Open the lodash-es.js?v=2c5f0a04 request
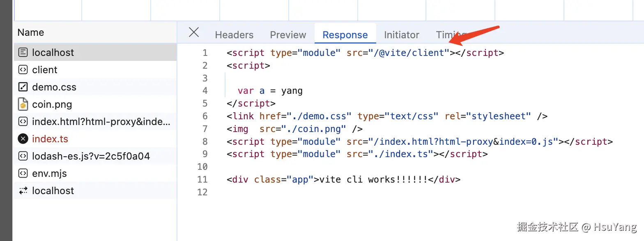Image resolution: width=644 pixels, height=241 pixels. (x=91, y=156)
